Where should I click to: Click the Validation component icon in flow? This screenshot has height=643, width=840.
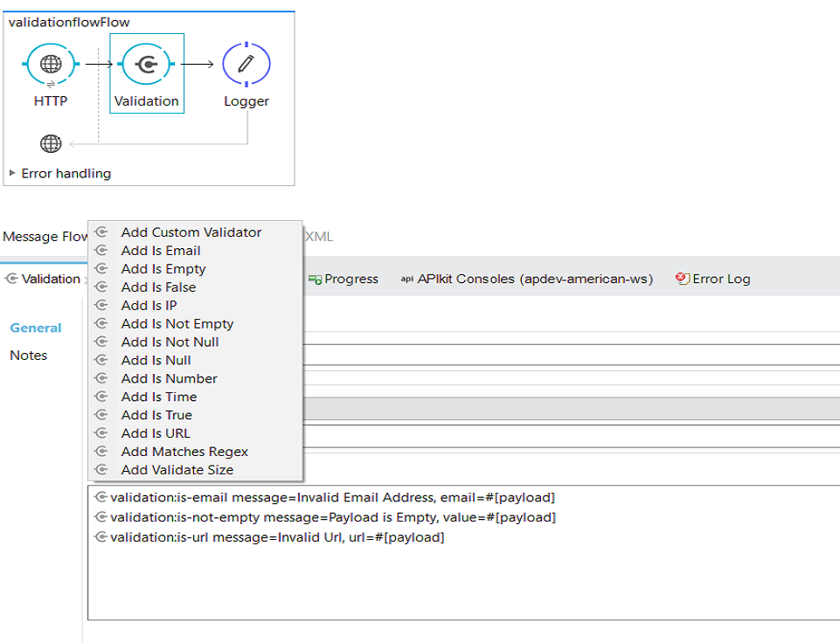coord(146,64)
